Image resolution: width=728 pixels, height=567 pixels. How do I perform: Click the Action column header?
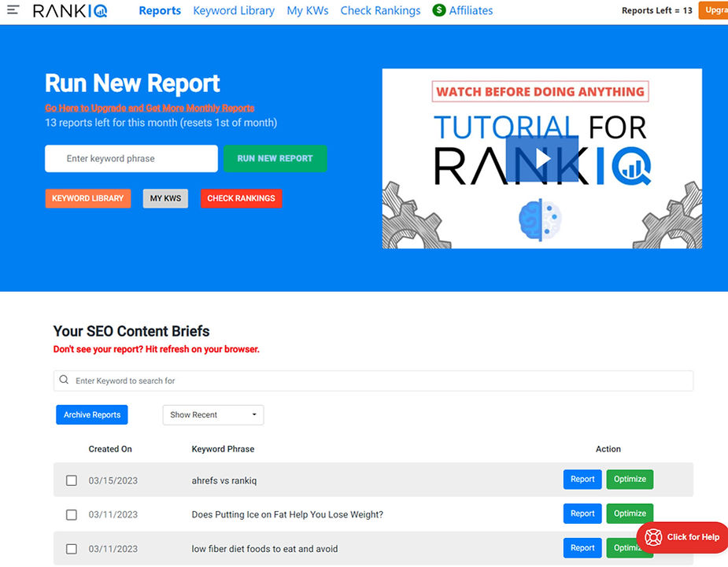608,449
